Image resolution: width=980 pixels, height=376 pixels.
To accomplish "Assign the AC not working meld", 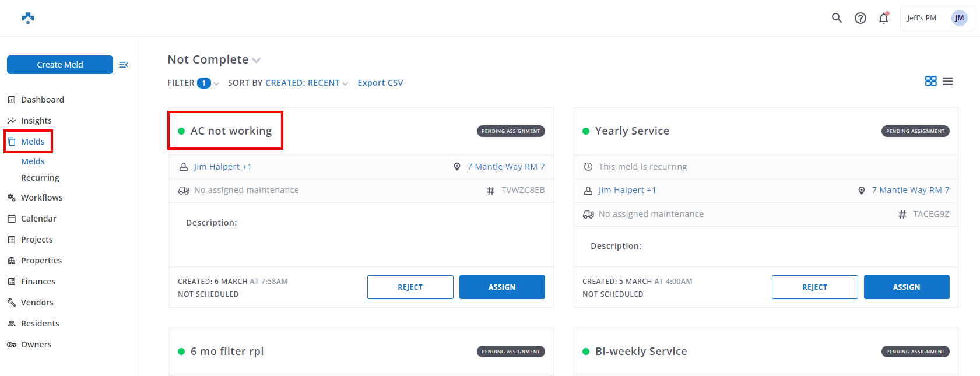I will click(502, 287).
